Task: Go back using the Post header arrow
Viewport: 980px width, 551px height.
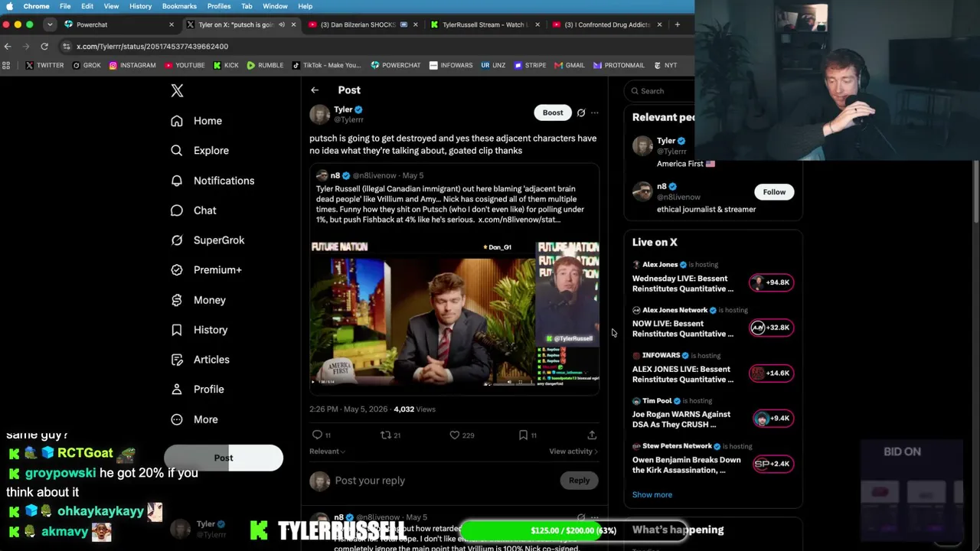Action: pyautogui.click(x=315, y=90)
